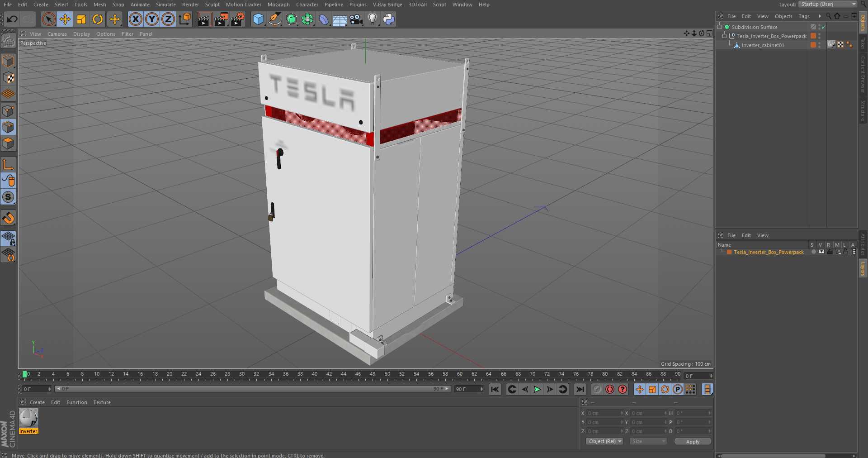The width and height of the screenshot is (868, 458).
Task: Click frame 44 on the timeline
Action: tap(344, 375)
